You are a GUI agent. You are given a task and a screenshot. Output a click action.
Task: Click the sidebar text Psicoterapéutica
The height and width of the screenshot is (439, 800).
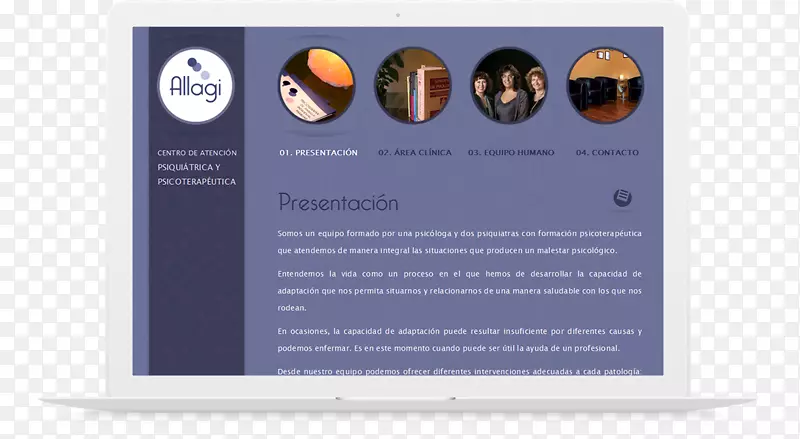pyautogui.click(x=196, y=182)
